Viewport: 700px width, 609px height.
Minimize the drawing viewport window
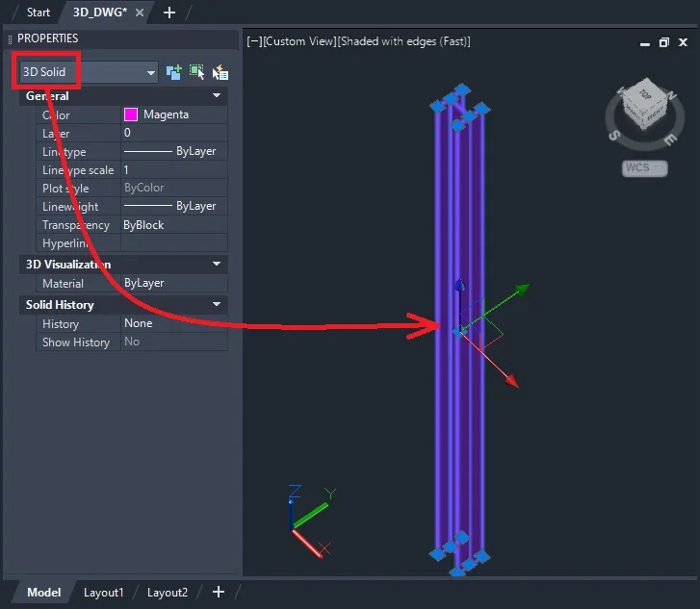pos(645,43)
